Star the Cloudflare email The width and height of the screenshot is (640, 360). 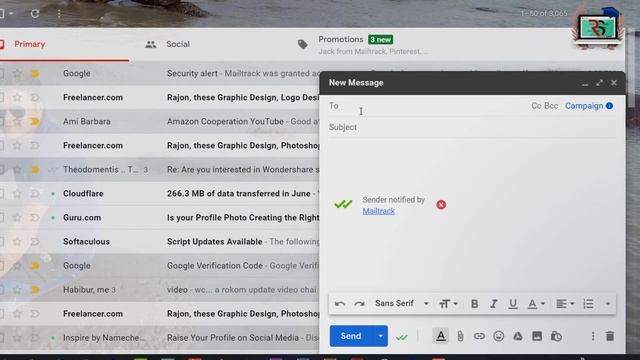click(17, 193)
